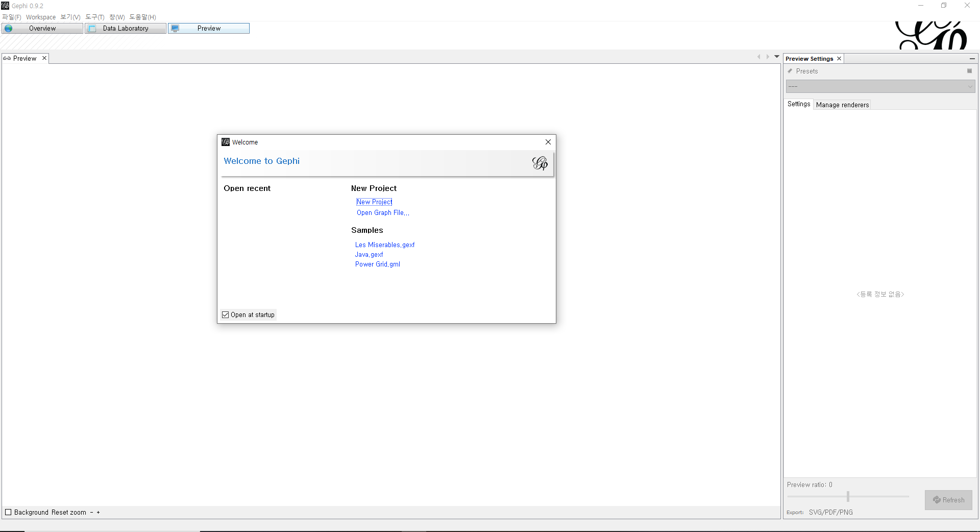
Task: Click the Gephi 0.9.2 title bar icon
Action: [x=5, y=6]
